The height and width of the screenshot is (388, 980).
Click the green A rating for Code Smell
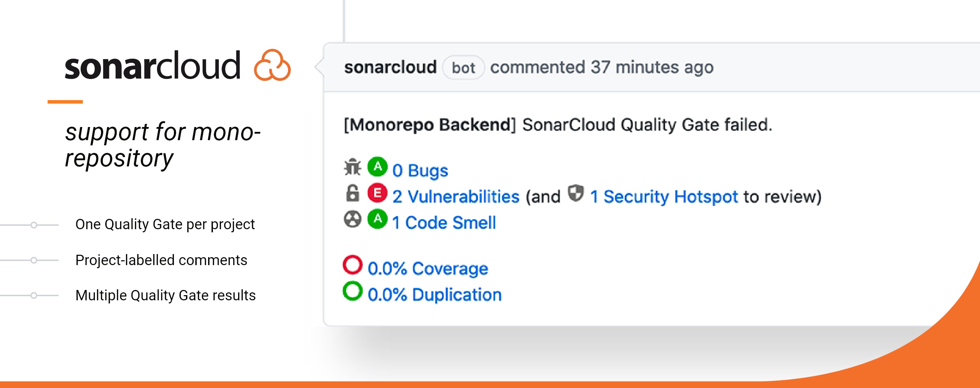click(x=378, y=219)
